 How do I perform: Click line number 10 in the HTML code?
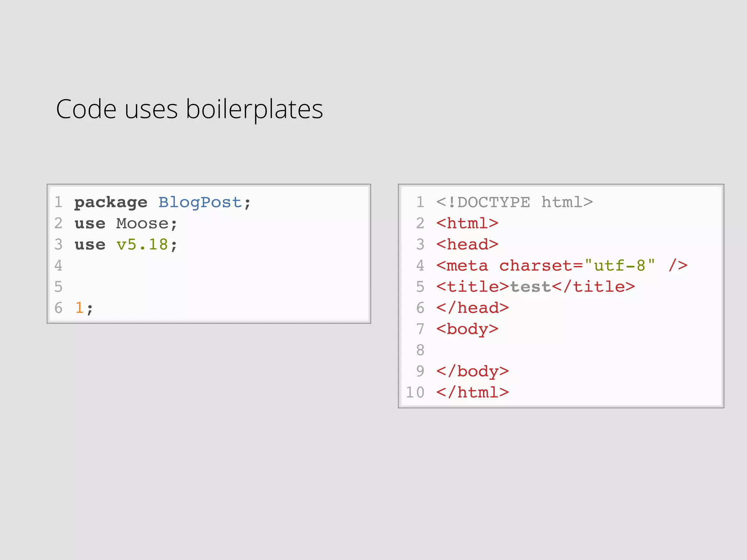click(x=415, y=393)
